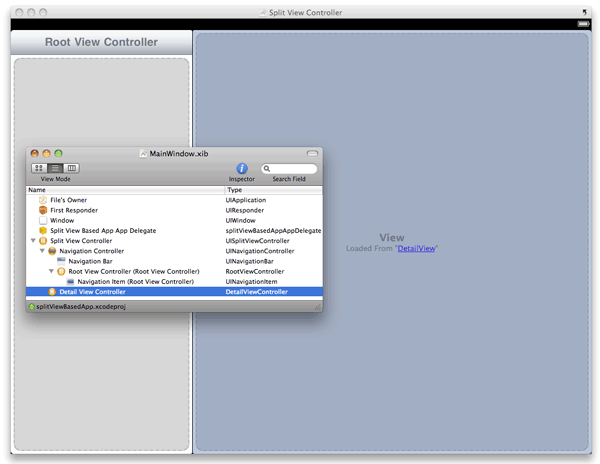Screen dimensions: 600x464
Task: Select Navigation Item icon in the list
Action: [70, 281]
